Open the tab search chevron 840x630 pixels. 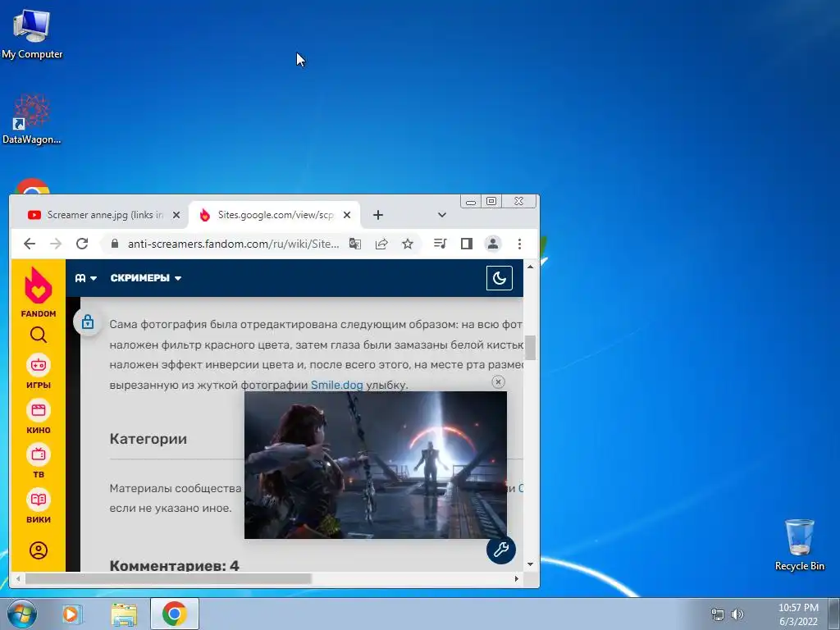[x=442, y=215]
